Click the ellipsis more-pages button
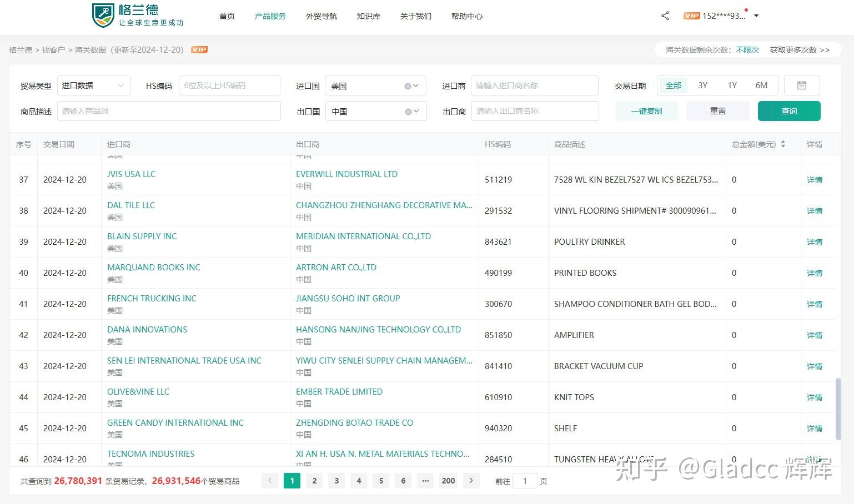The width and height of the screenshot is (854, 504). (x=425, y=481)
